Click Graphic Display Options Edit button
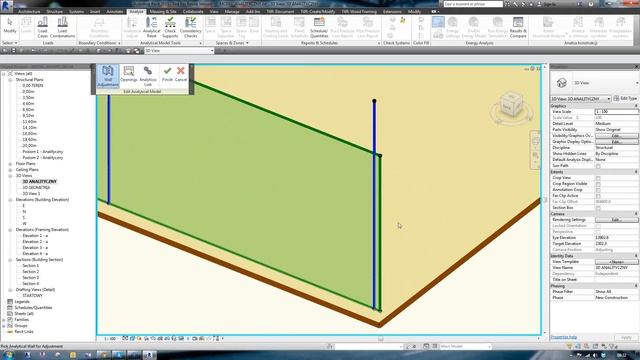This screenshot has width=640, height=360. click(616, 142)
